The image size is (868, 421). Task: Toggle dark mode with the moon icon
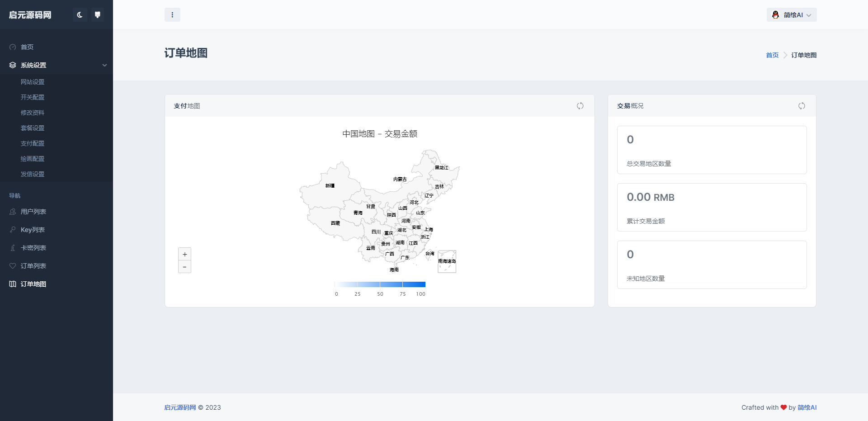[80, 15]
